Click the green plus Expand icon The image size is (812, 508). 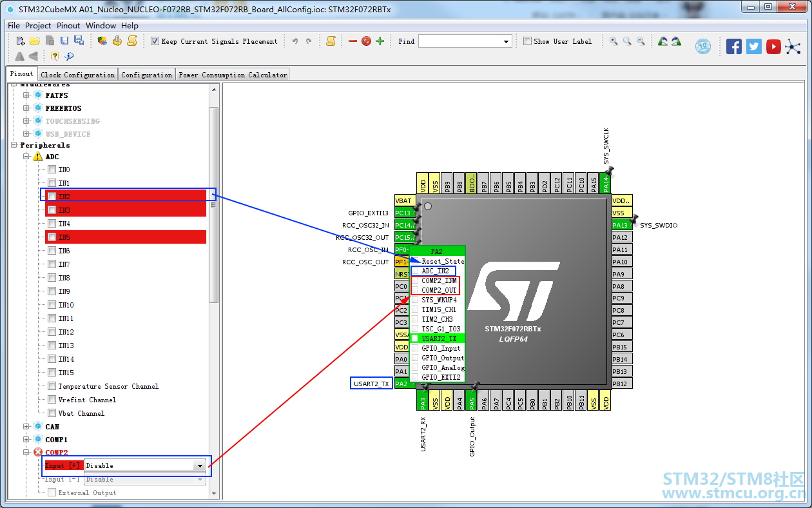(x=380, y=41)
